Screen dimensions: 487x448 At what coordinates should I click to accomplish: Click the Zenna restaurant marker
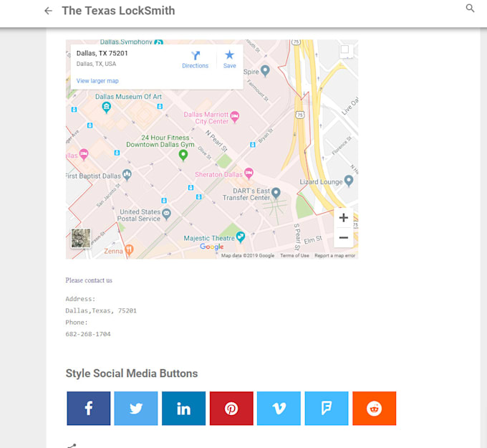point(129,250)
